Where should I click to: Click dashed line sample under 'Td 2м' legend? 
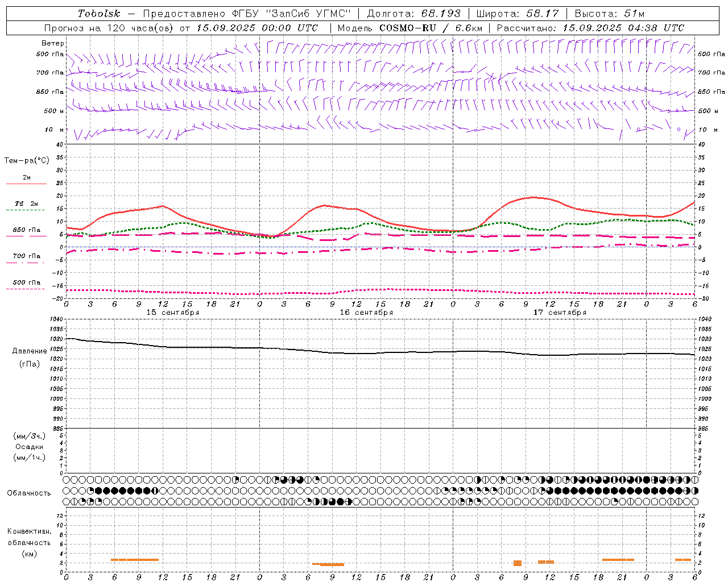coord(25,210)
